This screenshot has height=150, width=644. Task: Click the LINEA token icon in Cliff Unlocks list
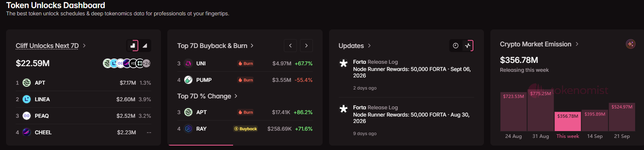[27, 99]
